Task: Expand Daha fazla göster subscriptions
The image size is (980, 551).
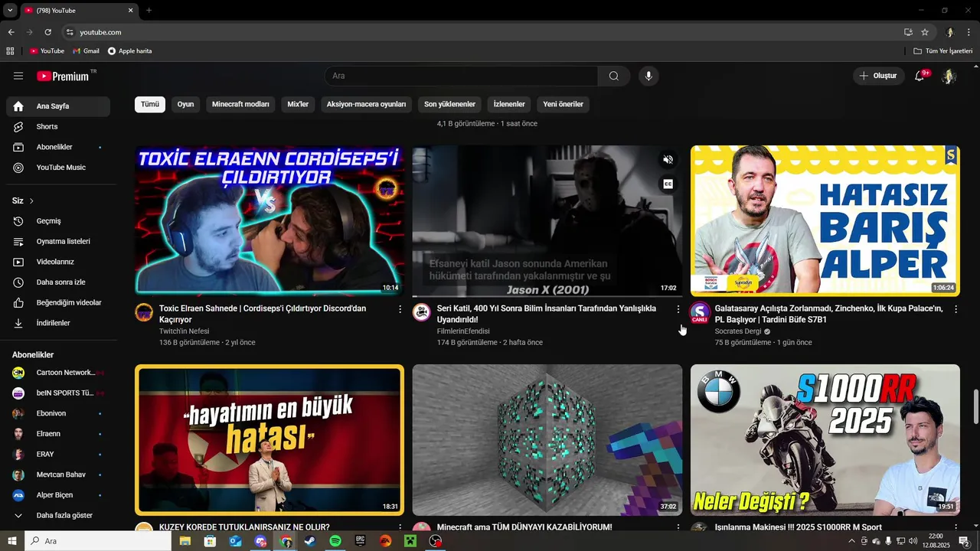Action: coord(58,515)
